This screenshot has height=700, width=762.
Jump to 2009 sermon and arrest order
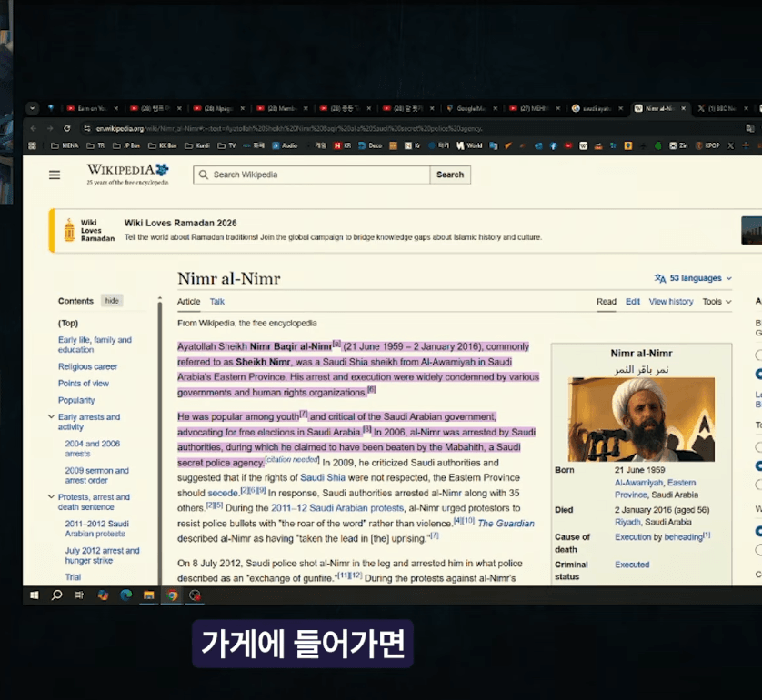[96, 475]
